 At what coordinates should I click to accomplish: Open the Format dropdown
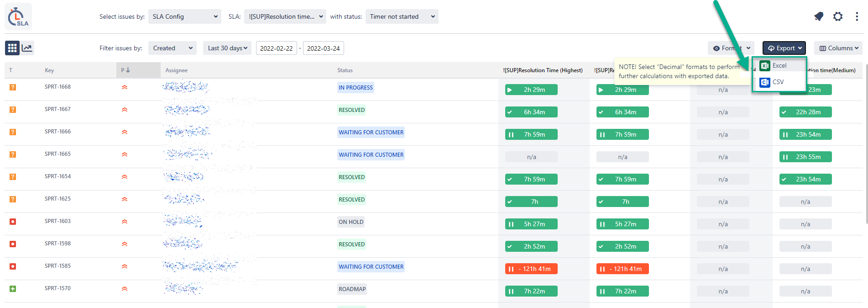tap(731, 48)
